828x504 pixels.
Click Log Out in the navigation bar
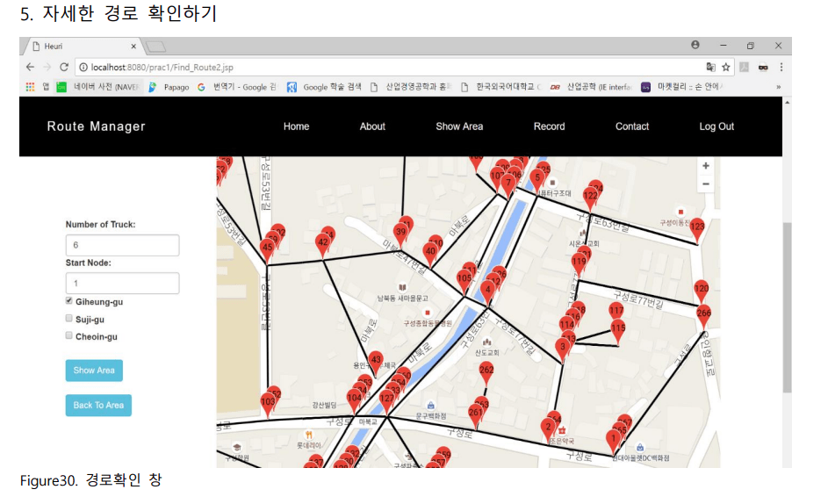pyautogui.click(x=716, y=126)
